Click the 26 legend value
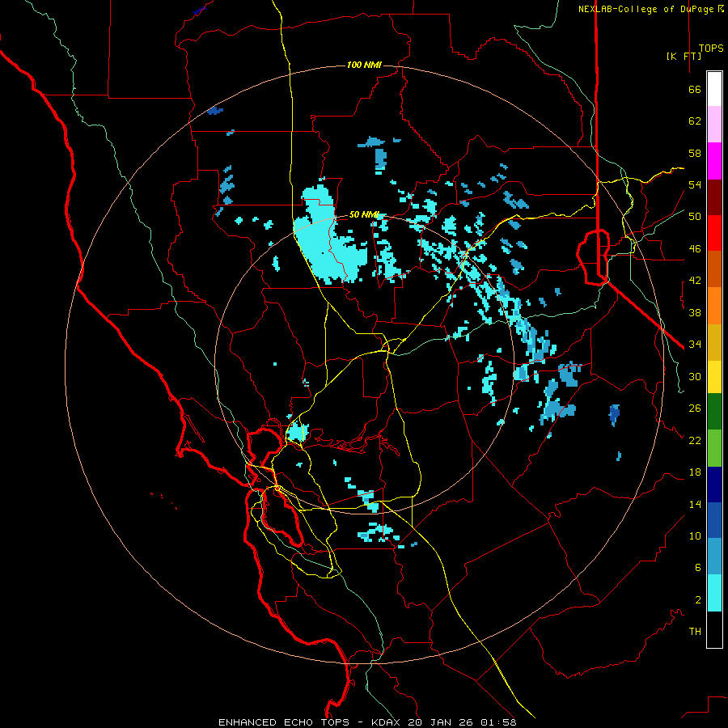 click(x=695, y=408)
